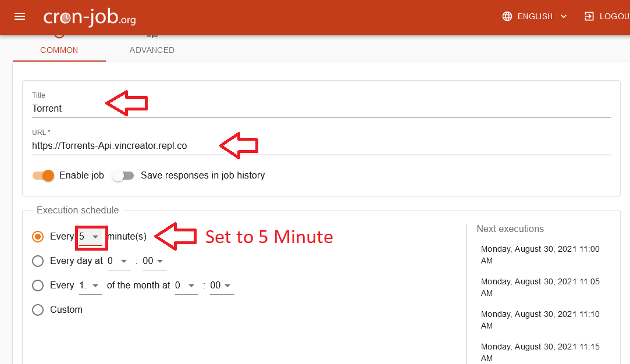Click the cron-job.org logo

point(90,17)
